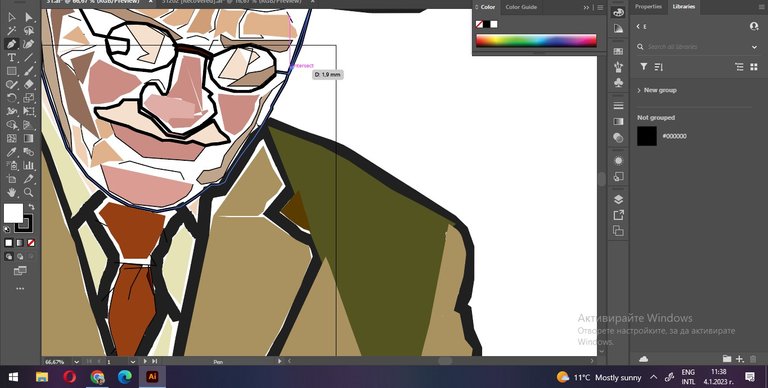Select the Slice tool
The width and height of the screenshot is (768, 388).
click(x=29, y=179)
